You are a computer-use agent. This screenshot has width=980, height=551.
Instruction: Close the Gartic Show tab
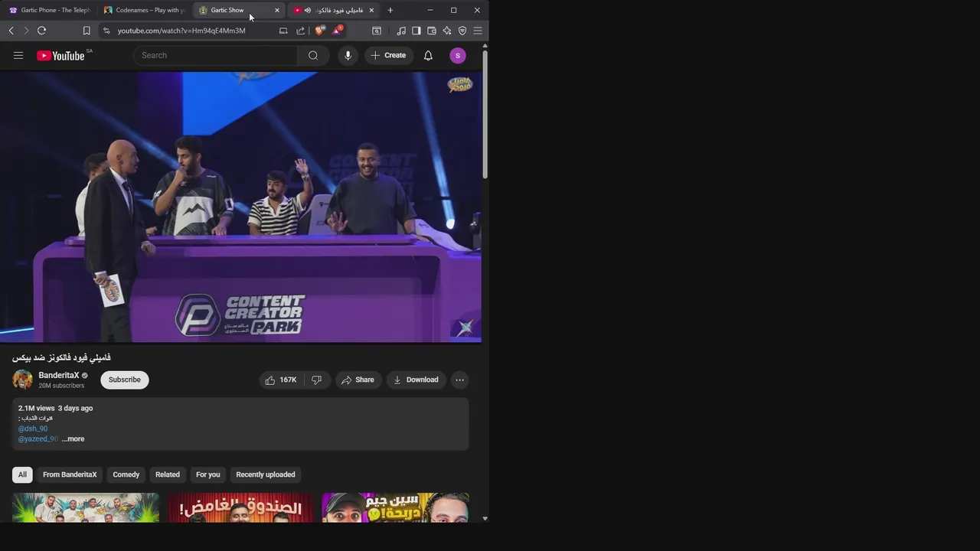pyautogui.click(x=277, y=10)
